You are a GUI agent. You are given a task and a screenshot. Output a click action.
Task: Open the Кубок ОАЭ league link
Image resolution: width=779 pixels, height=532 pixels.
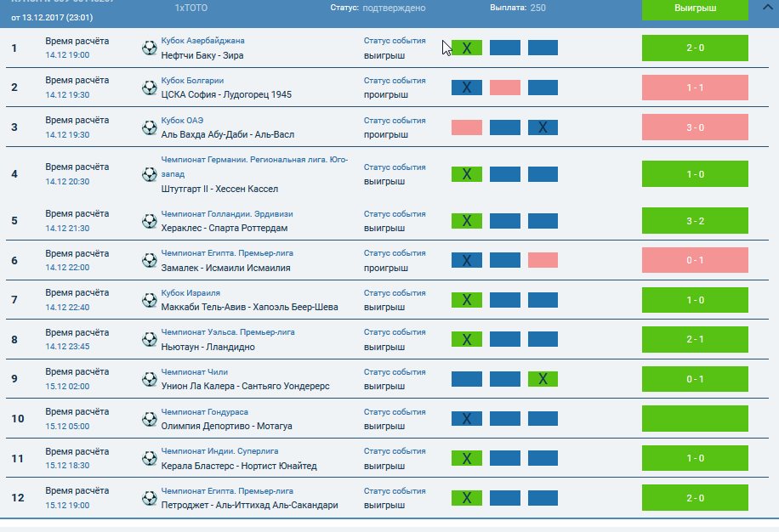pos(182,121)
